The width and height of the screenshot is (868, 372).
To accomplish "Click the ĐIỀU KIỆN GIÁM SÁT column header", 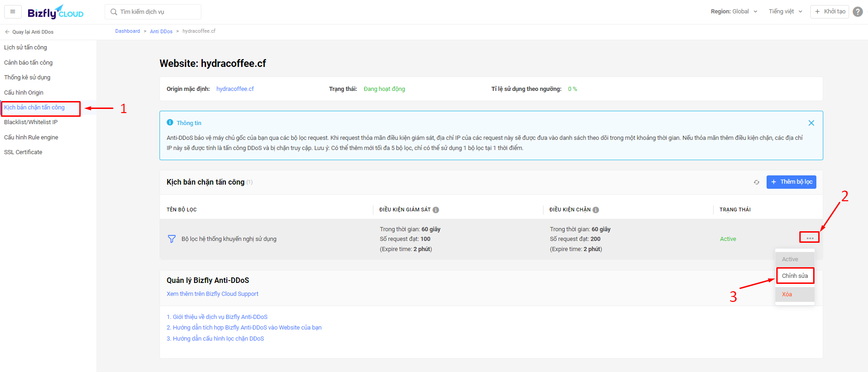I will point(405,210).
